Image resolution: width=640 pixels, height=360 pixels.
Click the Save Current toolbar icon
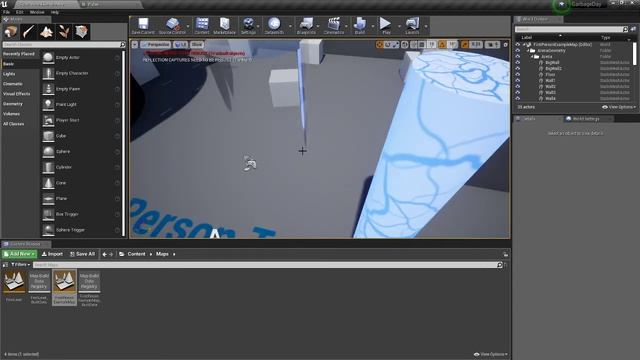point(143,26)
